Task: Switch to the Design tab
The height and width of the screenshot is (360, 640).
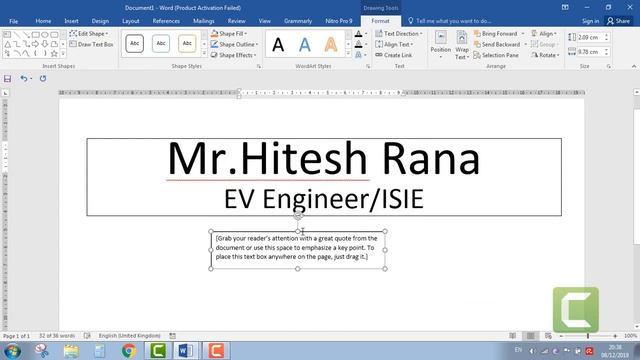Action: point(100,21)
